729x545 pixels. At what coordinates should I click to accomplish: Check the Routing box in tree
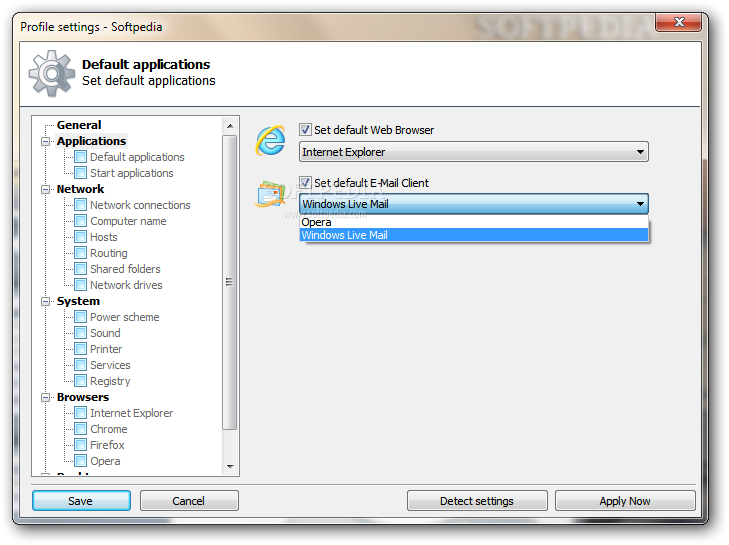(80, 253)
